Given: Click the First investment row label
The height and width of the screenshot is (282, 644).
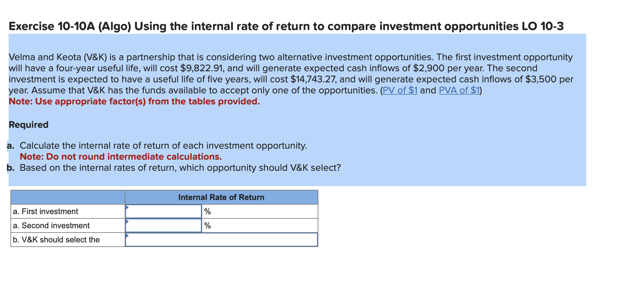Looking at the screenshot, I should pyautogui.click(x=45, y=211).
